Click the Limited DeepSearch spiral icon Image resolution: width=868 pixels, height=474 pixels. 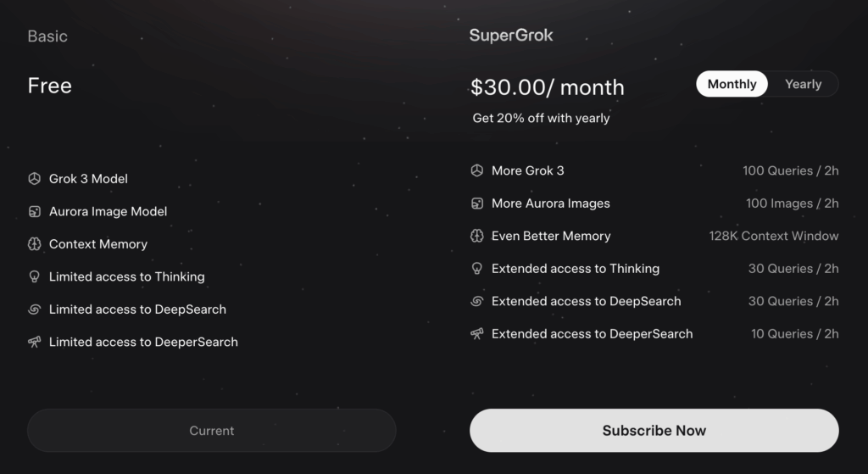(x=34, y=309)
